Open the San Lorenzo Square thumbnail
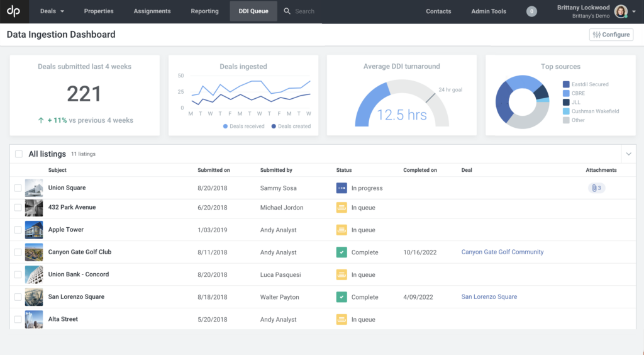The width and height of the screenshot is (644, 355). point(34,296)
